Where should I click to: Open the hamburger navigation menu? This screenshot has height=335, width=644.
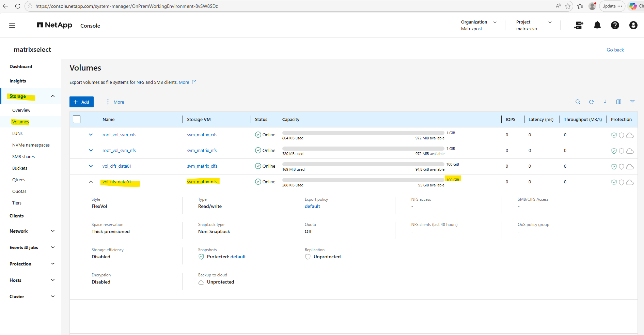coord(12,26)
